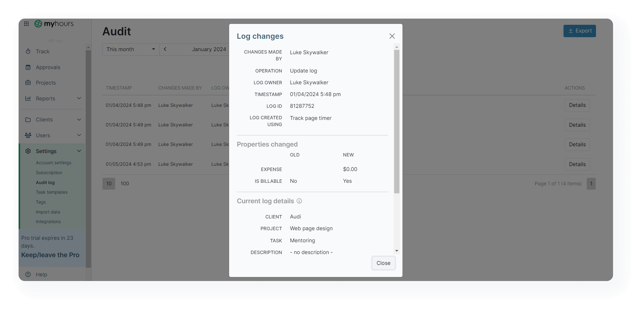Image resolution: width=644 pixels, height=312 pixels.
Task: Click the task value Mentoring
Action: tap(302, 240)
